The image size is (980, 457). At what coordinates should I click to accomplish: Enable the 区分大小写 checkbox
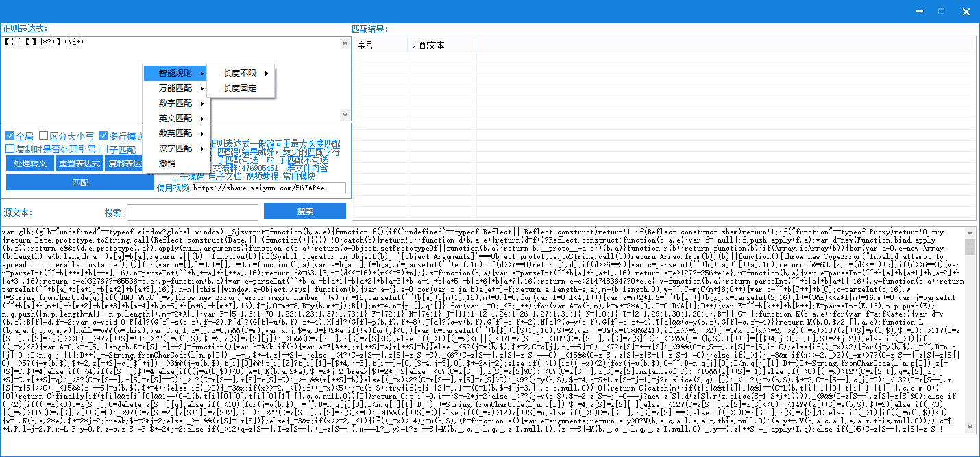(44, 136)
